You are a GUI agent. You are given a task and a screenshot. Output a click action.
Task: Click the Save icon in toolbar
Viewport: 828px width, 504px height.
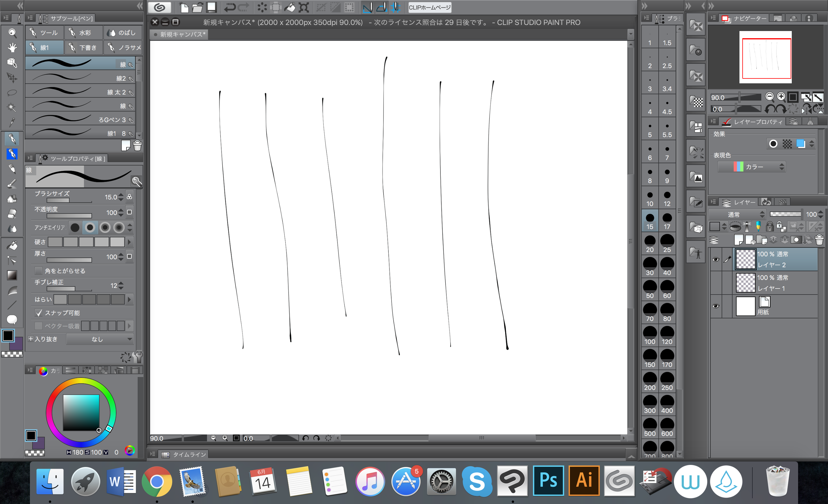(211, 7)
